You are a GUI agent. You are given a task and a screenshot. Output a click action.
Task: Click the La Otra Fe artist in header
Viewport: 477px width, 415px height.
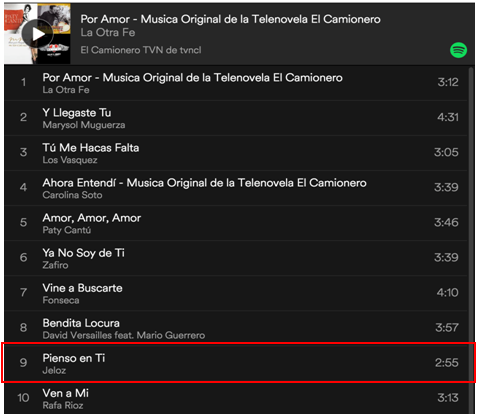point(108,33)
